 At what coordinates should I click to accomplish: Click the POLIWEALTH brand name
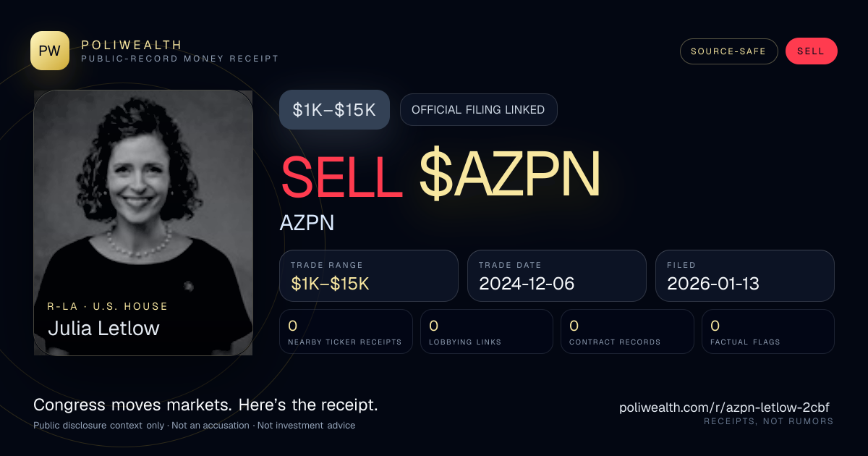coord(132,45)
